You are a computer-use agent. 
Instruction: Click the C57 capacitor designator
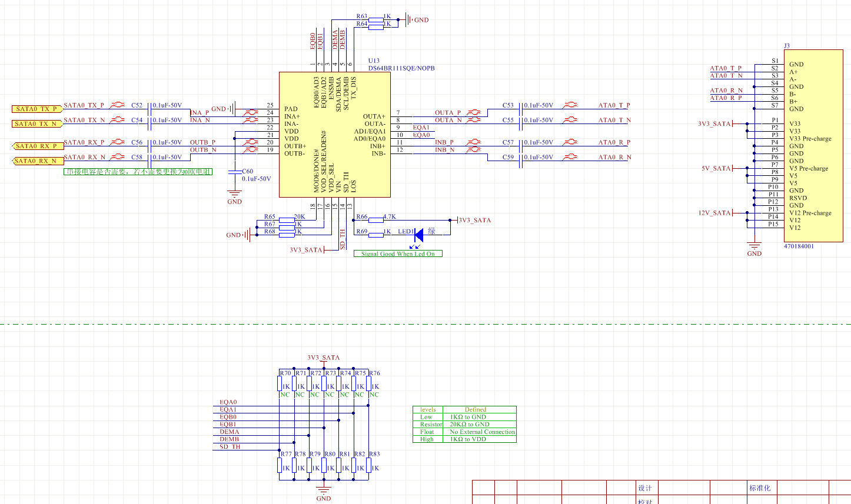[508, 142]
